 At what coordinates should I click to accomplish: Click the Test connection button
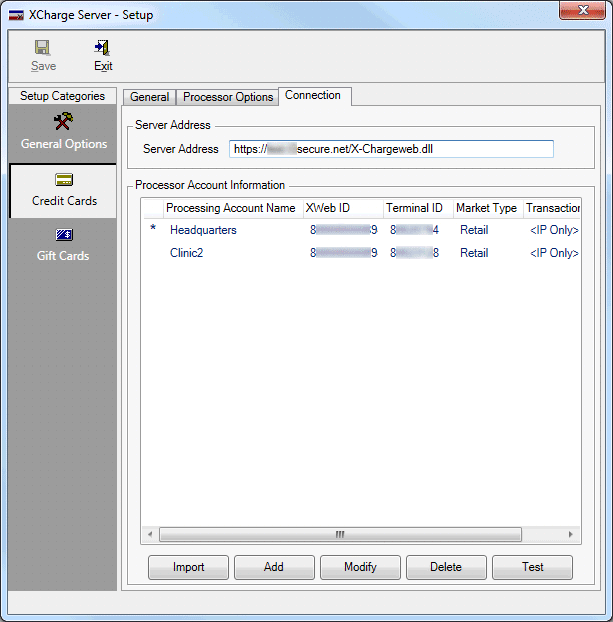(532, 567)
